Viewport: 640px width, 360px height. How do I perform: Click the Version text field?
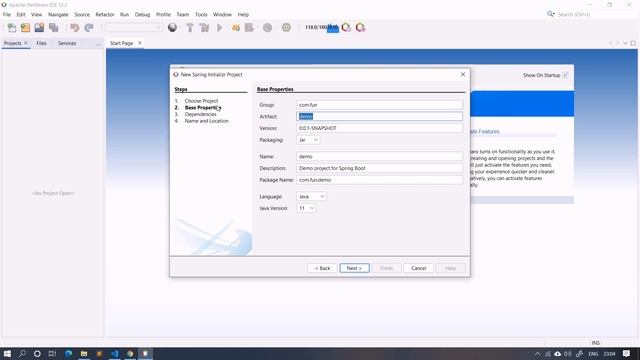(379, 128)
